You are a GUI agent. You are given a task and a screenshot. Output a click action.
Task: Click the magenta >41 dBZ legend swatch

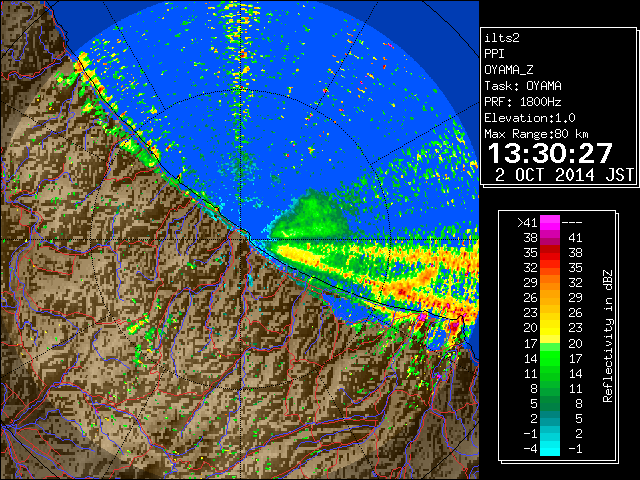[x=550, y=223]
